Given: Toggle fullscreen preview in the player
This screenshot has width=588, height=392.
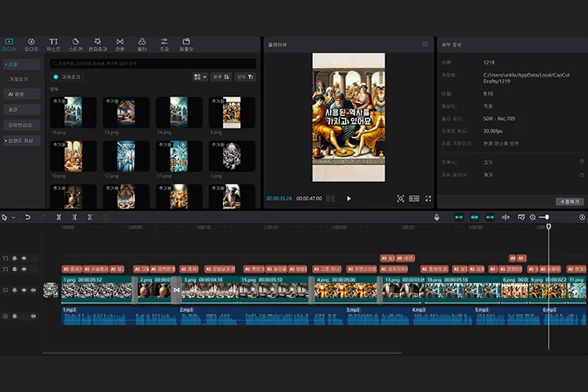Looking at the screenshot, I should (428, 198).
